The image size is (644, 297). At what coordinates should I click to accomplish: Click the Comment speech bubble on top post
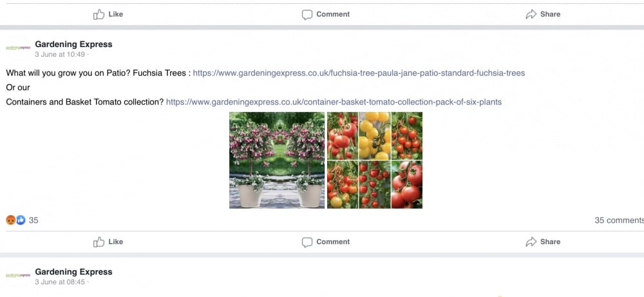tap(307, 14)
